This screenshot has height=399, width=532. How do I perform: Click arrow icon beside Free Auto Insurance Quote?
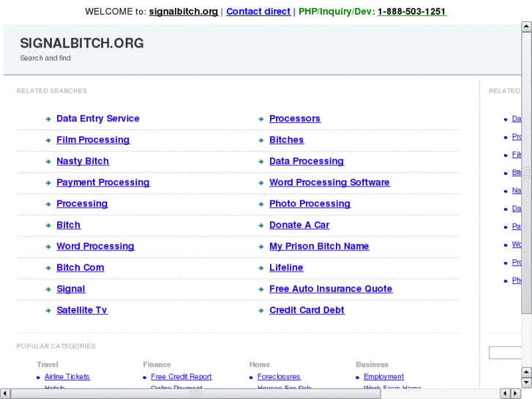[x=261, y=290]
